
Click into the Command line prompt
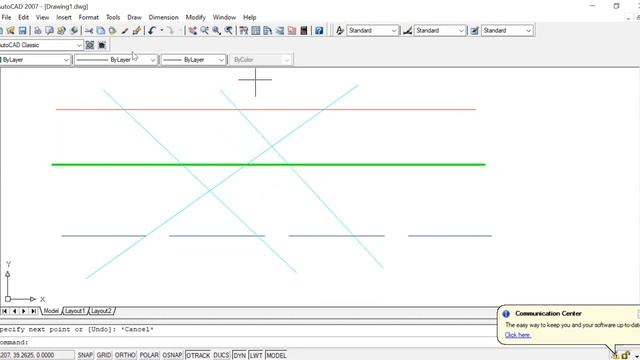coord(247,342)
